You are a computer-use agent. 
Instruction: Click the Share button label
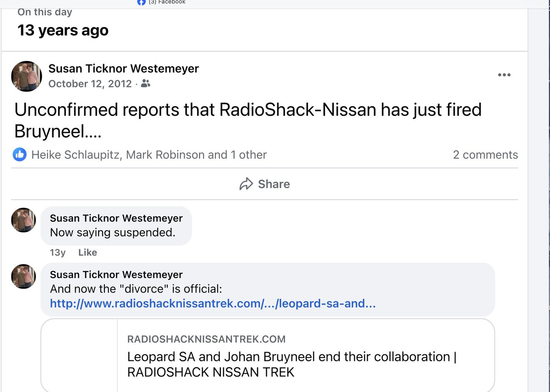point(274,184)
